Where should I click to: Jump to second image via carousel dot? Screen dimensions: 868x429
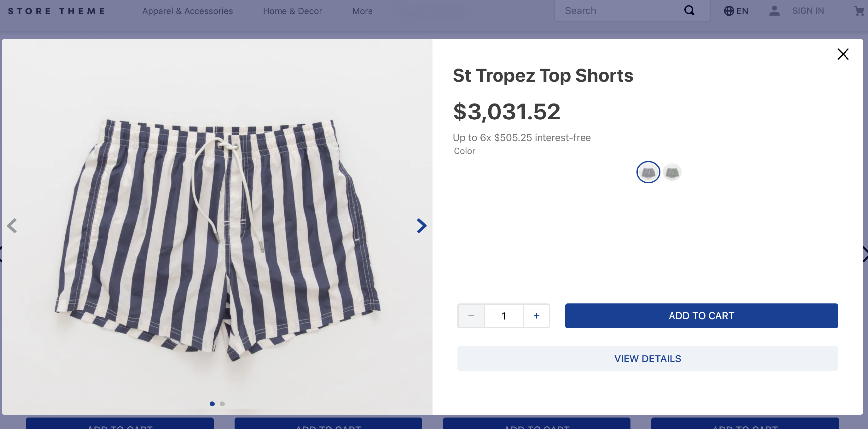click(x=222, y=404)
